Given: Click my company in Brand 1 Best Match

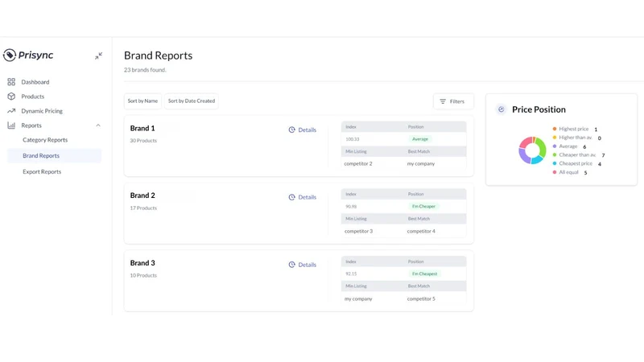Looking at the screenshot, I should [x=421, y=164].
